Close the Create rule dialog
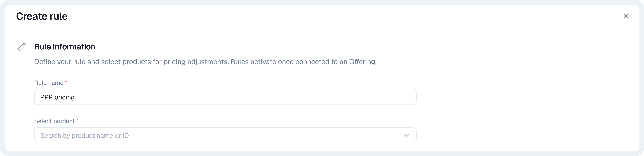644x156 pixels. 626,16
